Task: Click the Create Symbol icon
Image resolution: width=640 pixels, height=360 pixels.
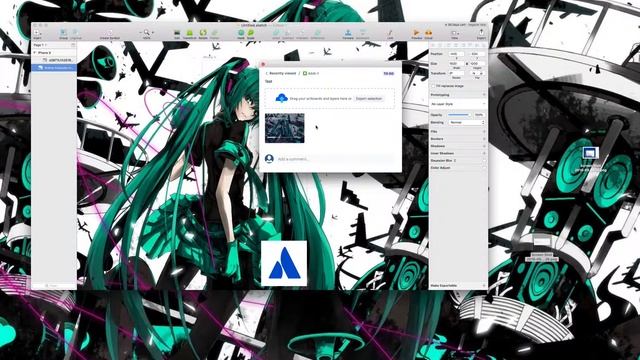Action: pyautogui.click(x=110, y=32)
